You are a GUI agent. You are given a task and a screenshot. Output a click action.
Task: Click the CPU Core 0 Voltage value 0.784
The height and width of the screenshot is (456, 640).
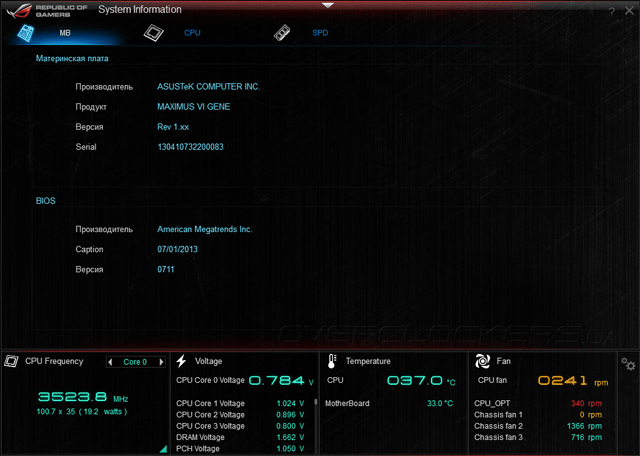pyautogui.click(x=277, y=381)
